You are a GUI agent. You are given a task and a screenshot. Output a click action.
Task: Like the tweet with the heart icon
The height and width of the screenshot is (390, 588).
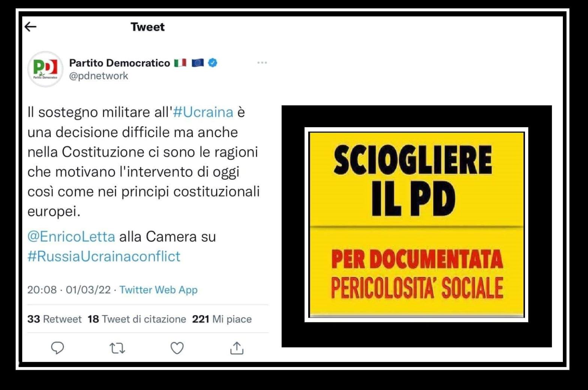177,348
